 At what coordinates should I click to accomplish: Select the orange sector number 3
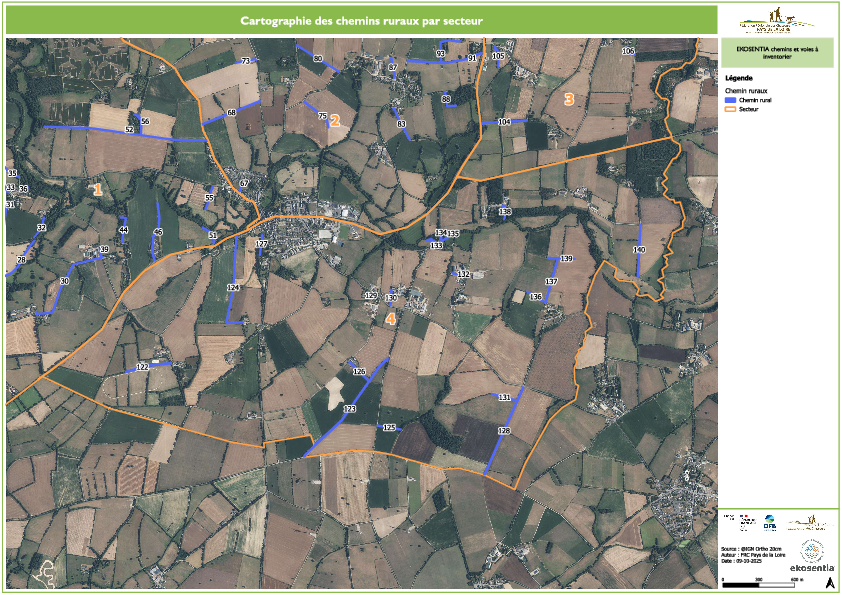[569, 99]
